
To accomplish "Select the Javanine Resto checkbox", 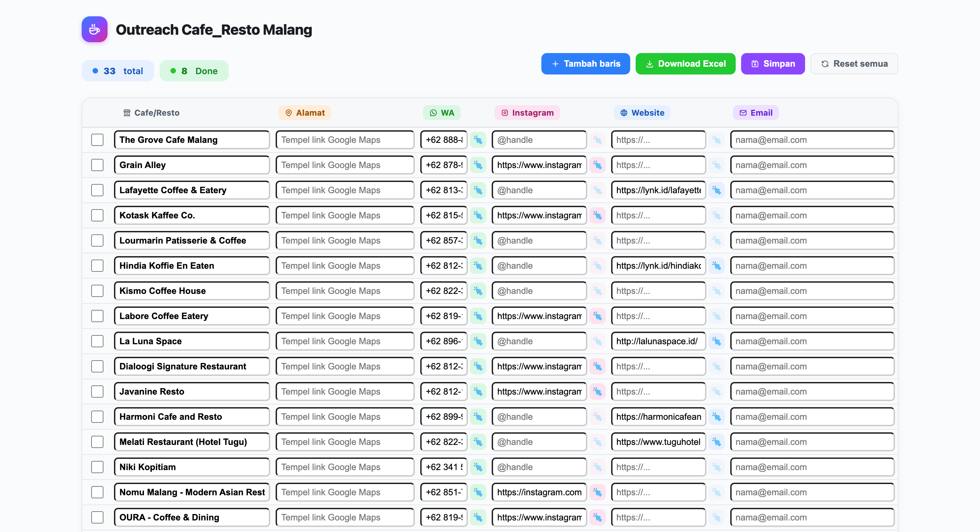I will click(x=97, y=391).
